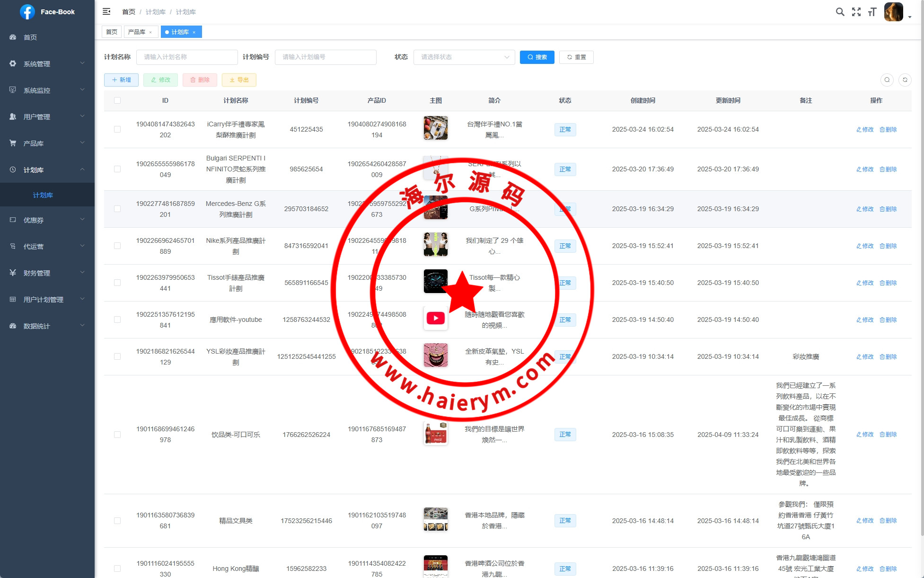Expand the 优惠券 sidebar menu
The height and width of the screenshot is (578, 924).
point(47,220)
